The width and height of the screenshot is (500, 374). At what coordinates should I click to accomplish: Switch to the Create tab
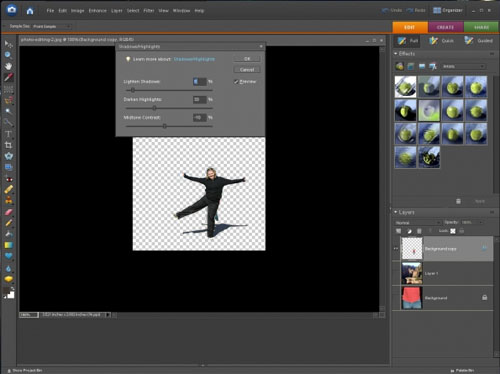pyautogui.click(x=446, y=27)
